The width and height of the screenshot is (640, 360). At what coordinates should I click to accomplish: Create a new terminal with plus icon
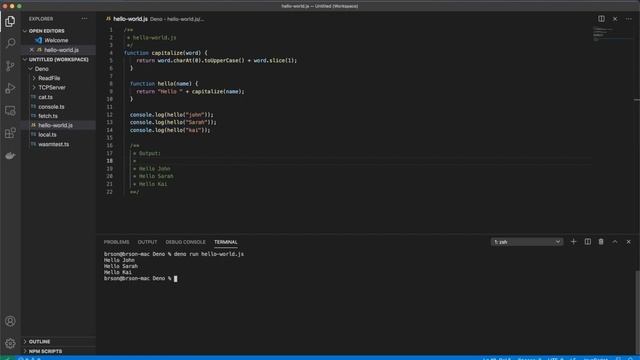click(573, 242)
